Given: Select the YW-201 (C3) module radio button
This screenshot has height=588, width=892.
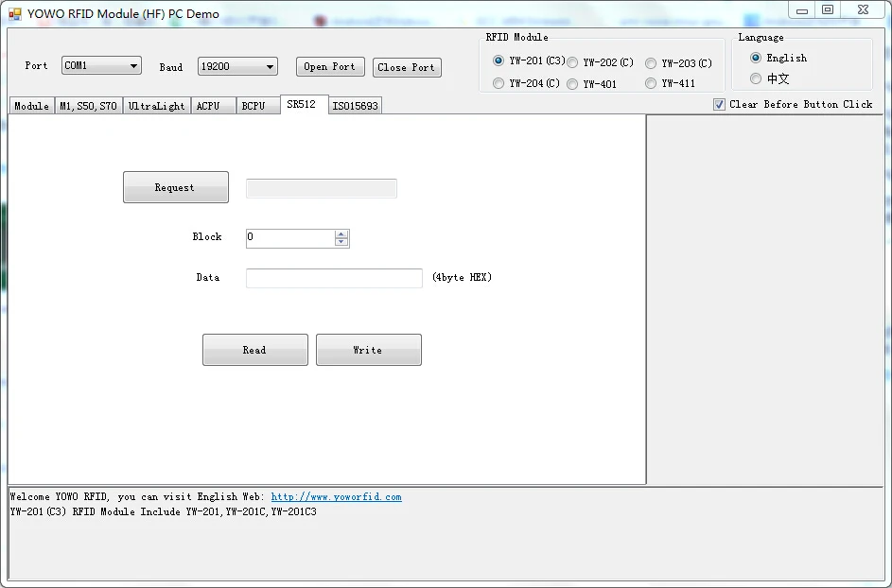Looking at the screenshot, I should coord(498,61).
